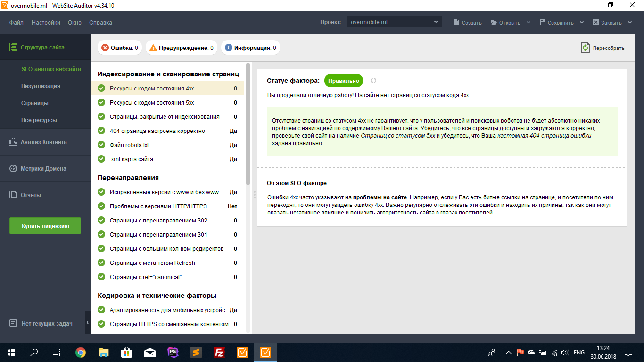Expand the arrow next to Открыть
The image size is (644, 362).
pos(528,22)
